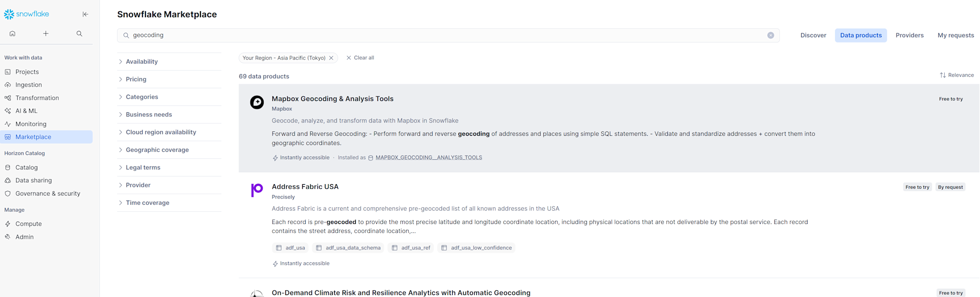Open the Discover tab
Viewport: 980px width, 297px height.
point(813,35)
